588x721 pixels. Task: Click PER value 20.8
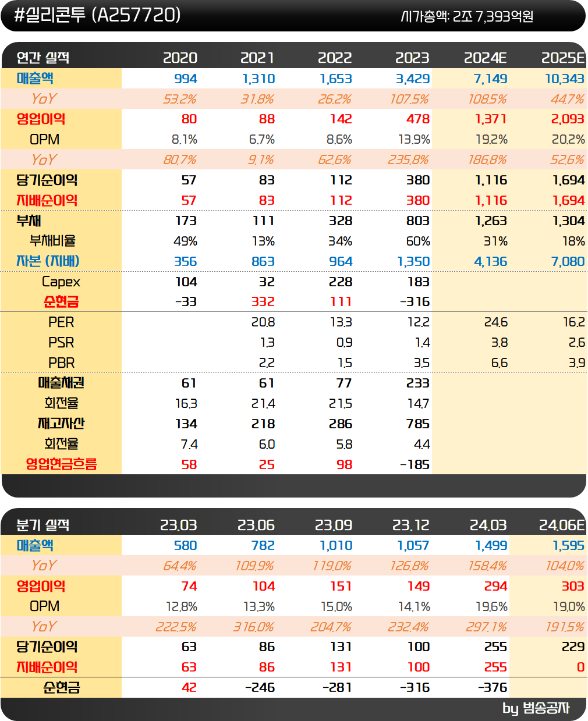(x=263, y=322)
